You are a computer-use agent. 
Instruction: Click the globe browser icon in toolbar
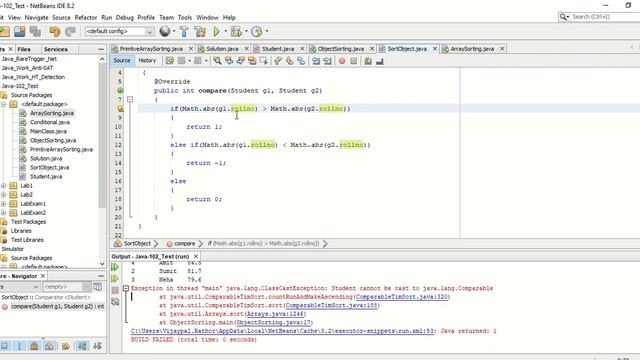click(x=165, y=31)
